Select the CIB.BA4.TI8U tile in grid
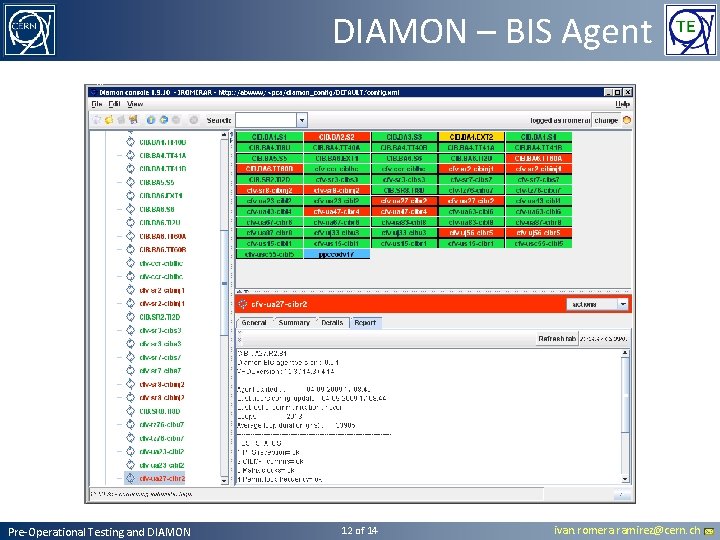The height and width of the screenshot is (540, 720). click(x=270, y=147)
